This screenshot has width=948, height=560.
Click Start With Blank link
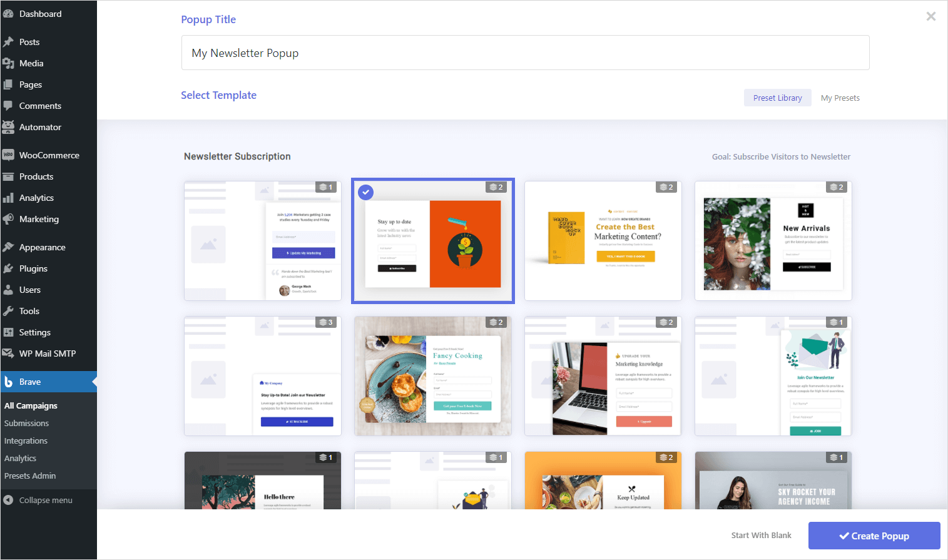point(761,536)
